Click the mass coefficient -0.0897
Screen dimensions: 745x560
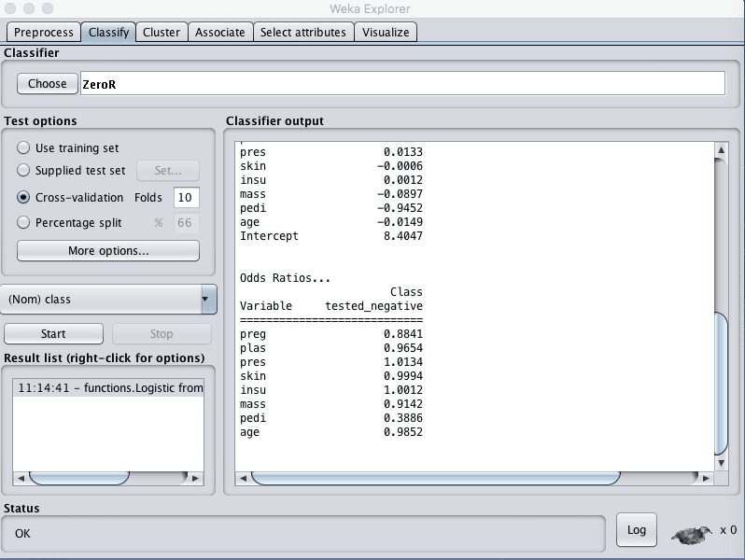tap(400, 194)
